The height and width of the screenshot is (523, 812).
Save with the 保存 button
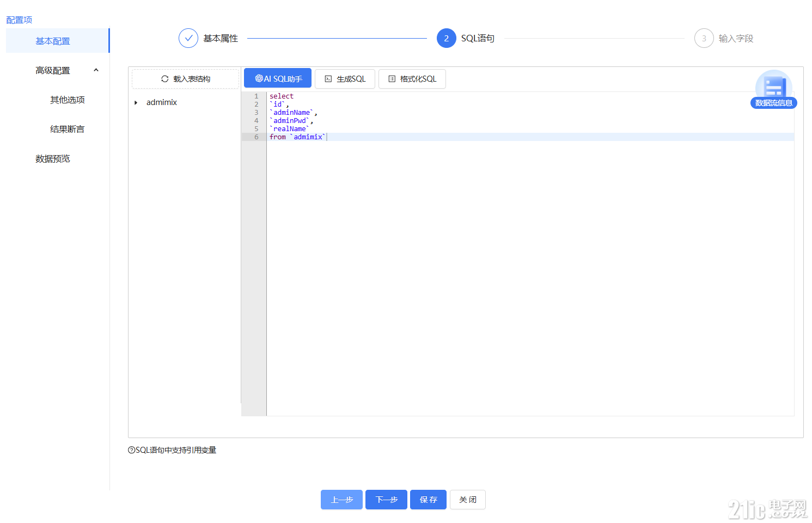428,500
